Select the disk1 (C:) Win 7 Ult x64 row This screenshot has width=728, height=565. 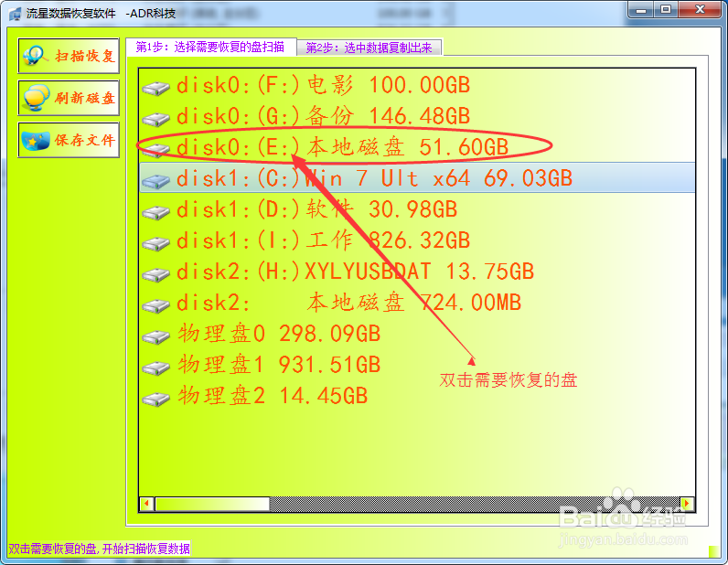[417, 177]
